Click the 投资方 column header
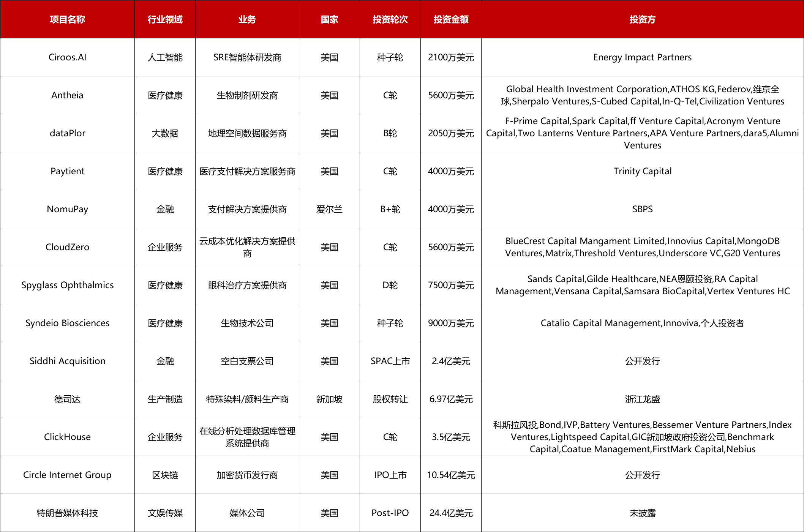The height and width of the screenshot is (532, 804). pos(643,19)
